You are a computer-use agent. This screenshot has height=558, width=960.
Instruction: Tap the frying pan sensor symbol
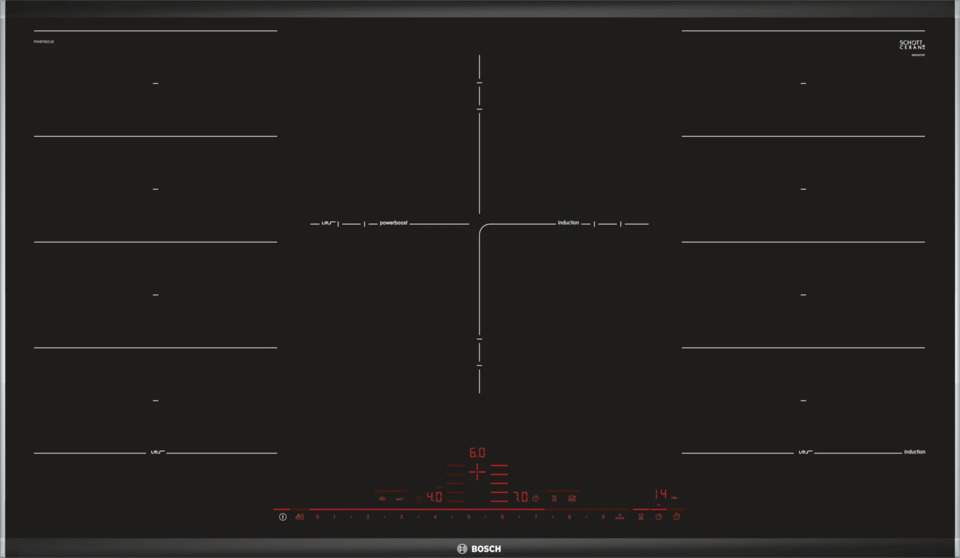click(400, 499)
